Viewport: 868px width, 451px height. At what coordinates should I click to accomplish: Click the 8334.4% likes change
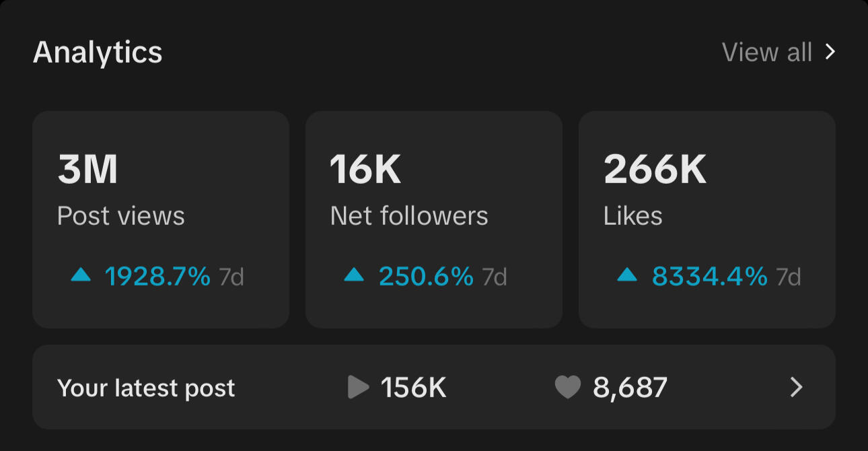point(709,276)
